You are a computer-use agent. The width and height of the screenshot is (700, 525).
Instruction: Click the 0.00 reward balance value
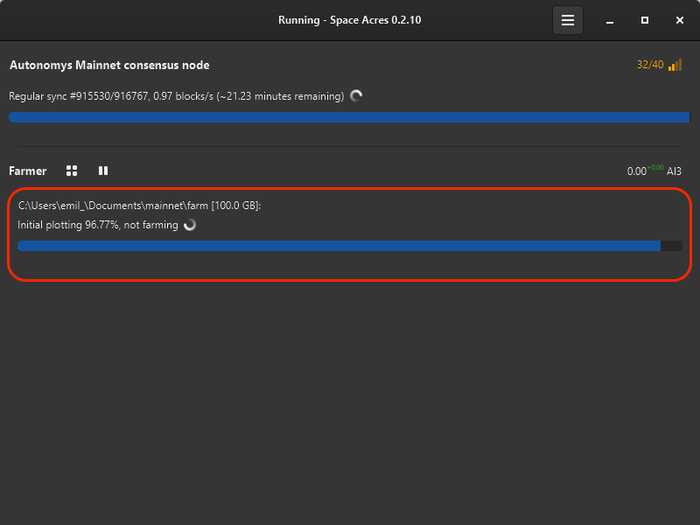pyautogui.click(x=636, y=172)
